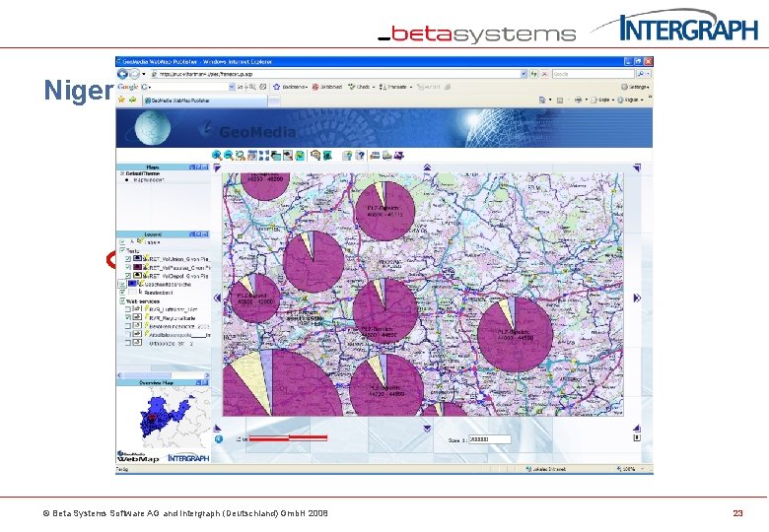This screenshot has height=532, width=769.
Task: Select the third magnifier zoom tool
Action: pyautogui.click(x=240, y=156)
